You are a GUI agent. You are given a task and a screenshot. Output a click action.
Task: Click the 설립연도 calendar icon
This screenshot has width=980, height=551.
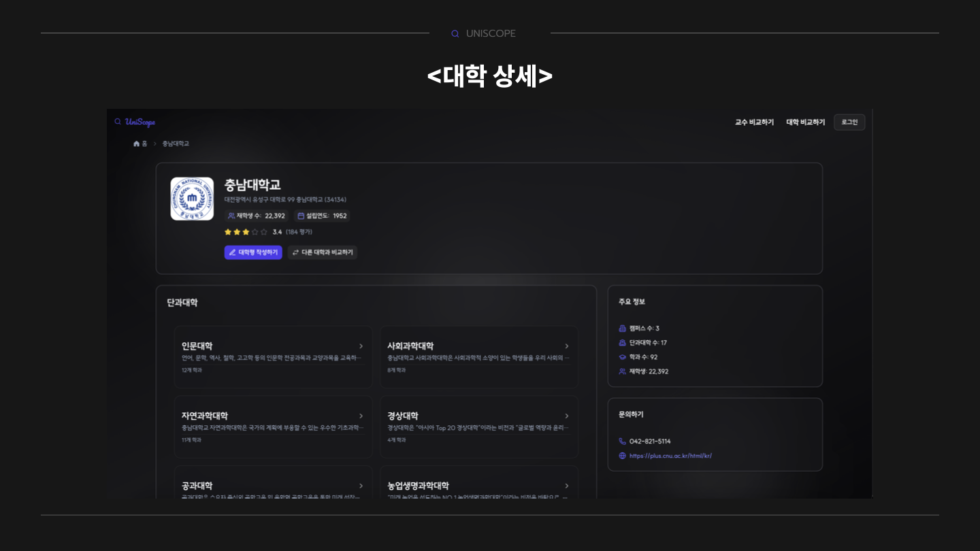tap(301, 216)
